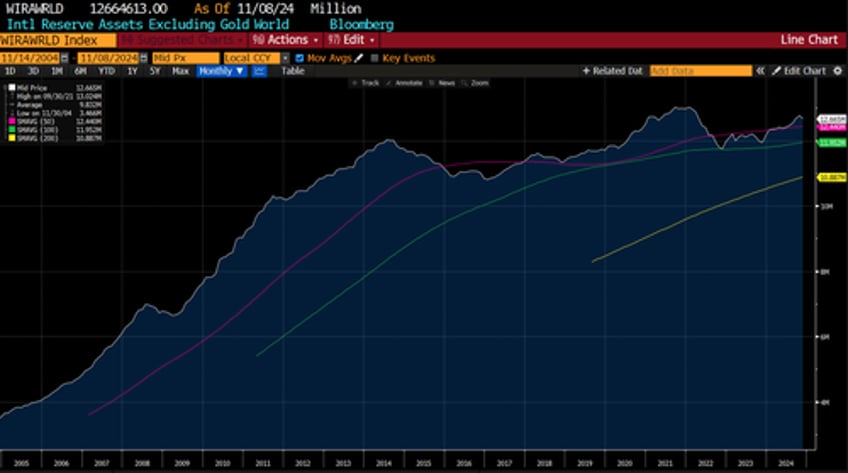The width and height of the screenshot is (848, 473).
Task: Click the 'Intl Reserve Assets Excluding Gold World' title
Action: (x=148, y=24)
